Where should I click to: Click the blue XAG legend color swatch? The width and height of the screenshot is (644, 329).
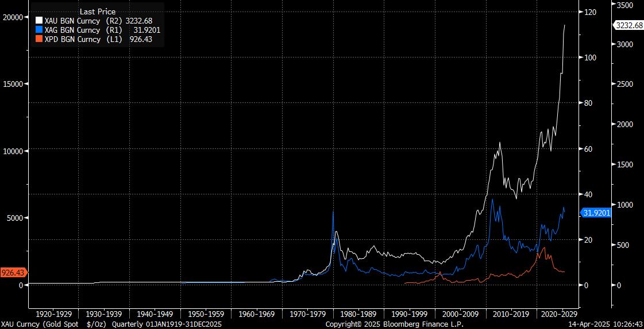point(39,30)
